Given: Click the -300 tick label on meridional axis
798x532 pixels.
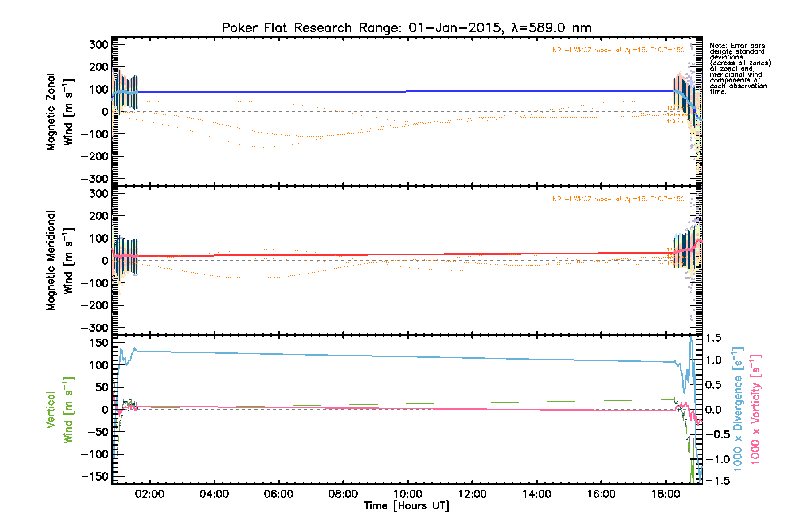Looking at the screenshot, I should coord(95,328).
